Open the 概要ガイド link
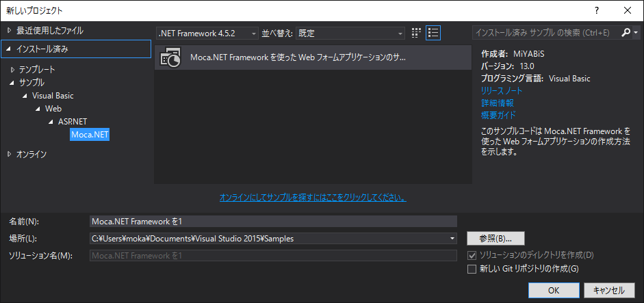The image size is (644, 303). [x=498, y=115]
